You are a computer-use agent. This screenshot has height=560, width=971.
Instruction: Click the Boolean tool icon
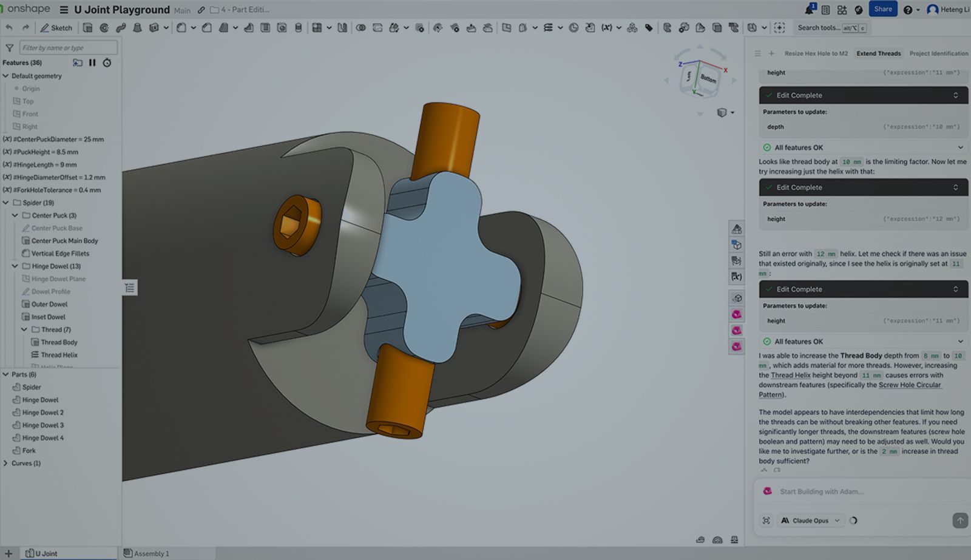click(x=362, y=27)
